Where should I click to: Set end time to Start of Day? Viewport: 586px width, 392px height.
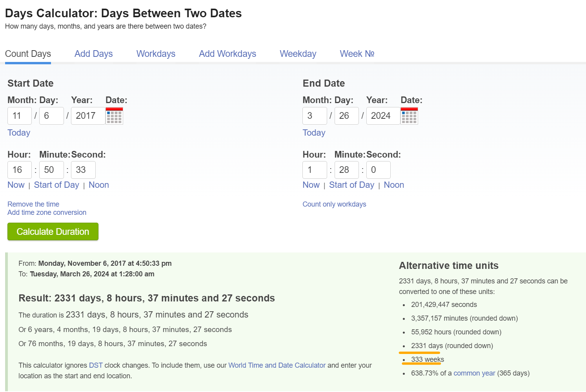[x=351, y=185]
